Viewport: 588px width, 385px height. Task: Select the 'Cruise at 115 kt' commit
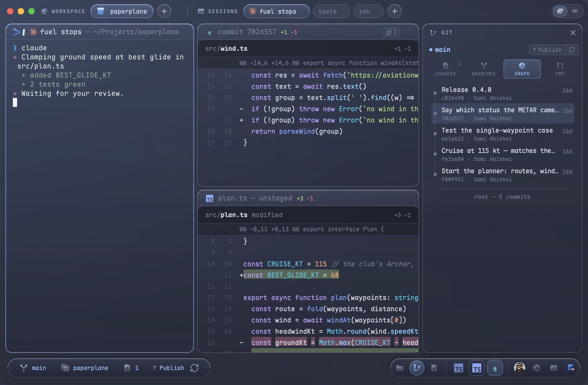point(503,154)
